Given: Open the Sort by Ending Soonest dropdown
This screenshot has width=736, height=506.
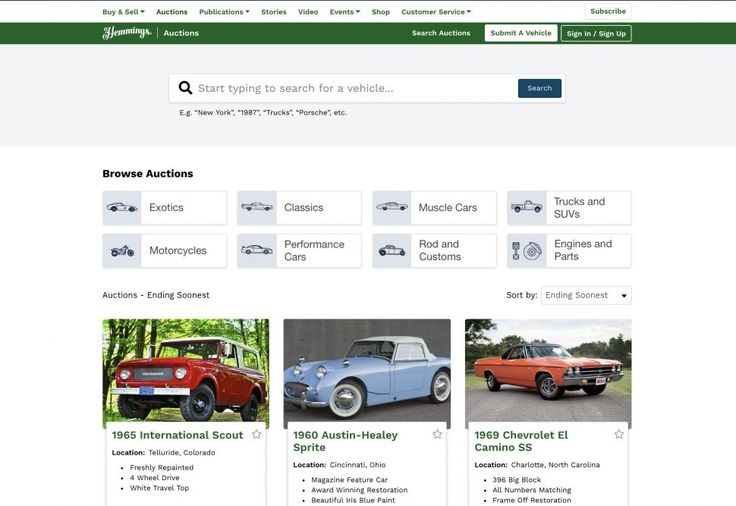Looking at the screenshot, I should point(586,295).
